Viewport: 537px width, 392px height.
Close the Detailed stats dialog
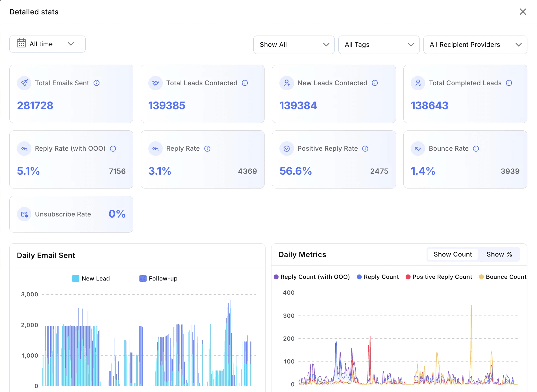(x=523, y=12)
